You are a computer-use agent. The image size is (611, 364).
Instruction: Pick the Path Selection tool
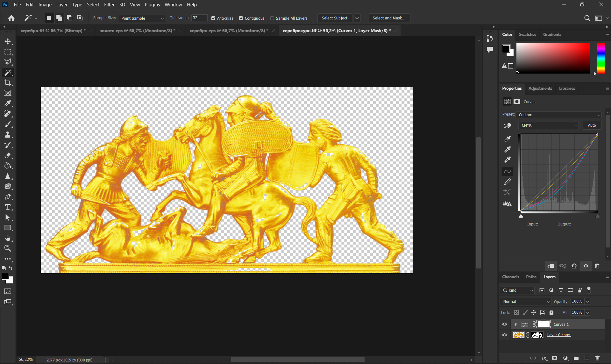tap(8, 218)
